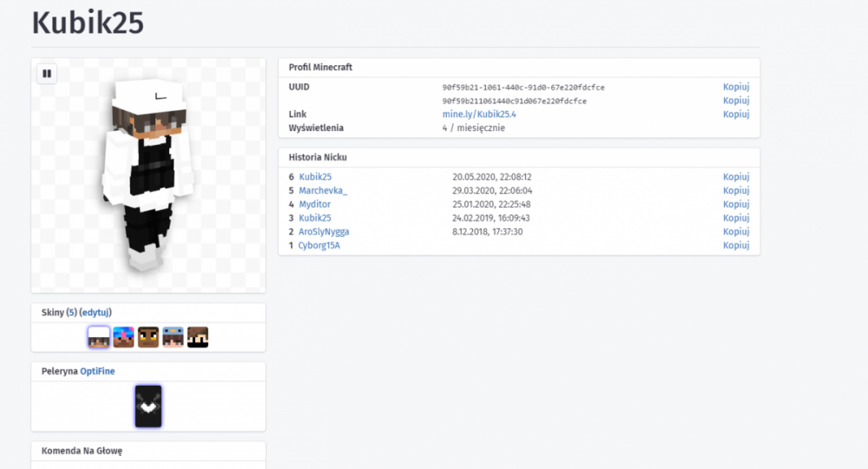Open AroSlyNygga in nick history

click(x=324, y=232)
